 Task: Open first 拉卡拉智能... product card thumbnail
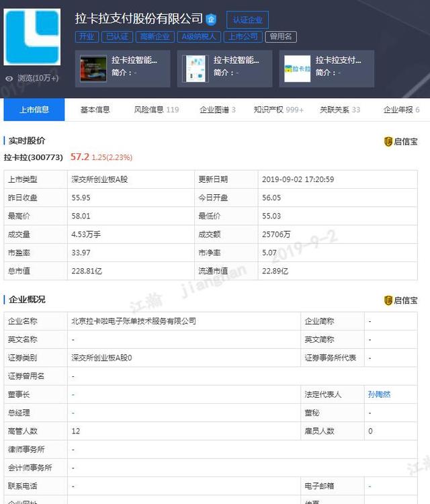click(93, 69)
